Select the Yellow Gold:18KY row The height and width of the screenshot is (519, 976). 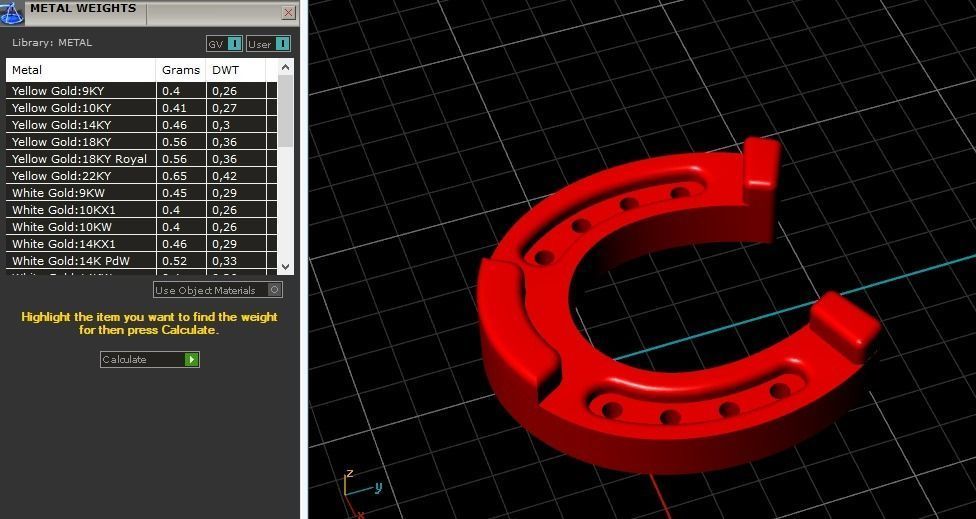[x=142, y=142]
